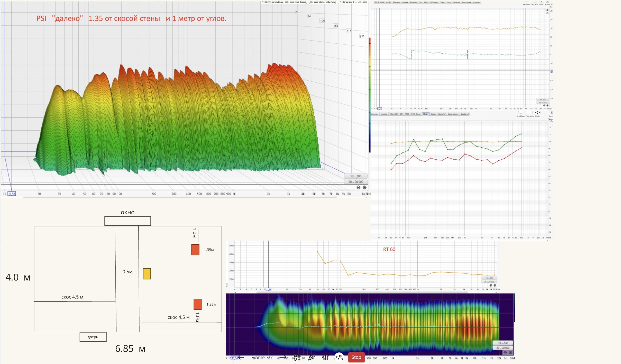
Task: Toggle Scrollbars on SPL & Phase graph
Action: 526,2
